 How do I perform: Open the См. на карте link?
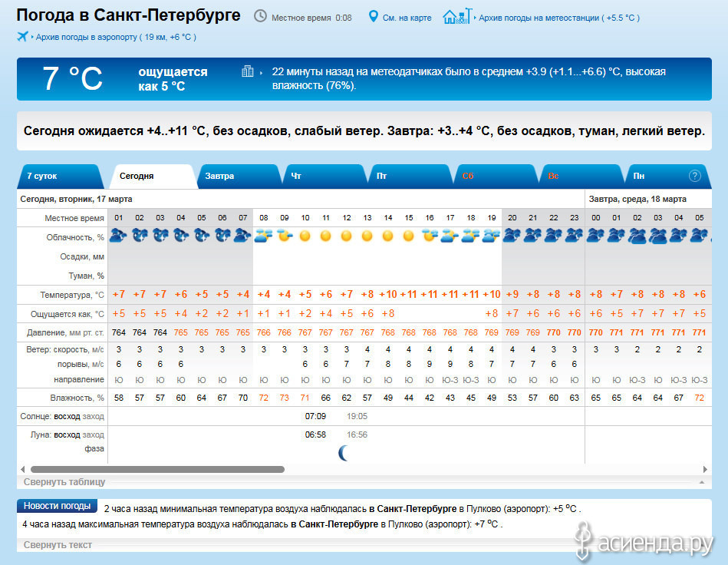click(407, 18)
